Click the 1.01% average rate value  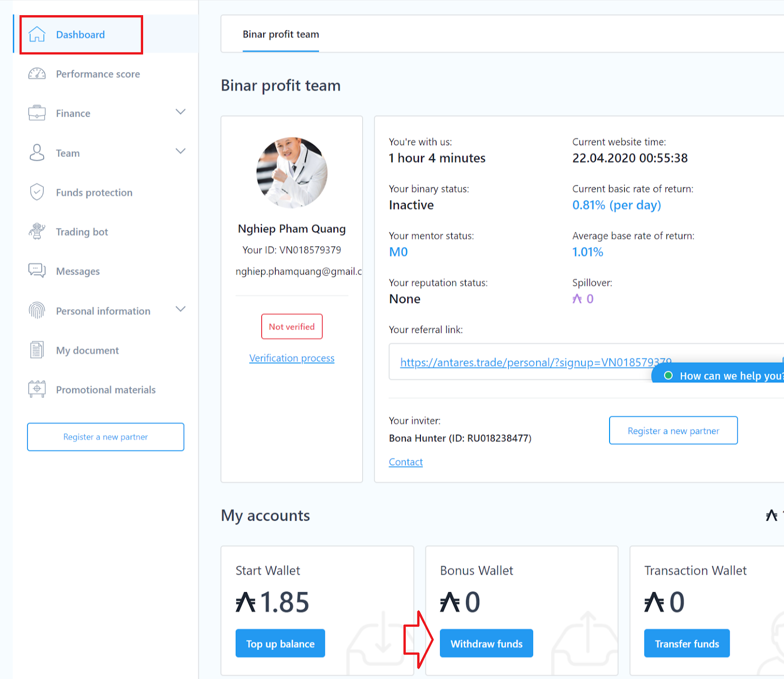[588, 252]
